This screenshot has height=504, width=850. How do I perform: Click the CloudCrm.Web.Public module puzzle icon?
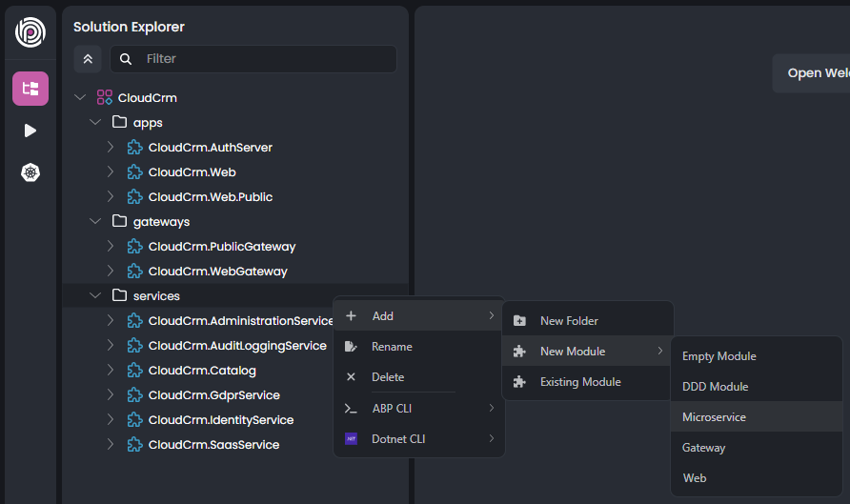[x=134, y=196]
